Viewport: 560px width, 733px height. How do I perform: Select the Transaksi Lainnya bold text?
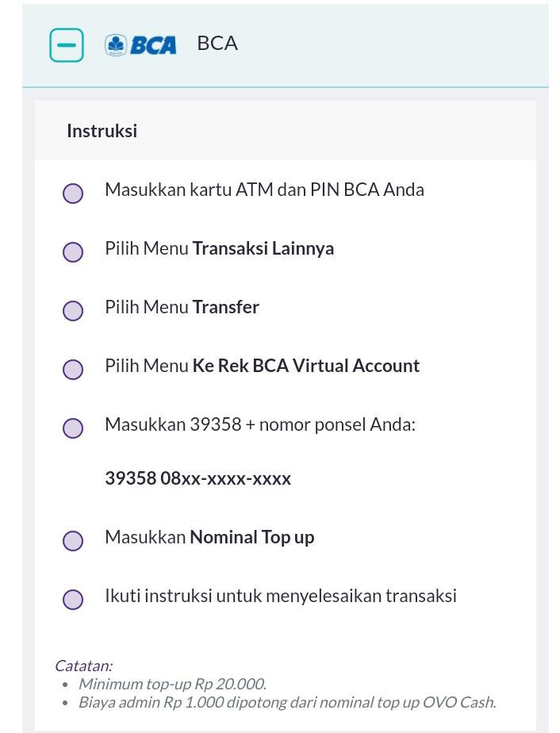(263, 249)
